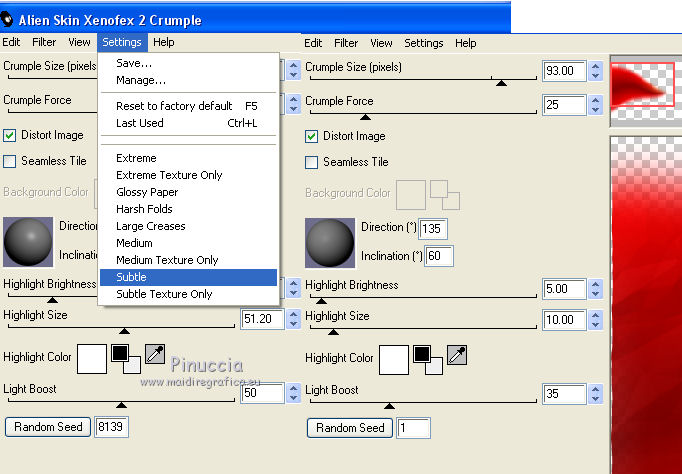Screen dimensions: 682x474
Task: Click the right random seed field showing 1
Action: pos(413,428)
